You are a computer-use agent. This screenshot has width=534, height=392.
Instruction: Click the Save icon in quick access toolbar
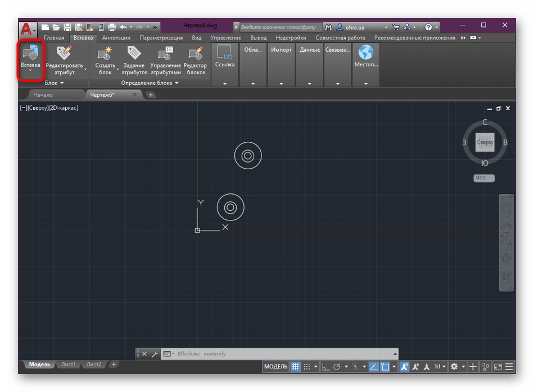(67, 27)
